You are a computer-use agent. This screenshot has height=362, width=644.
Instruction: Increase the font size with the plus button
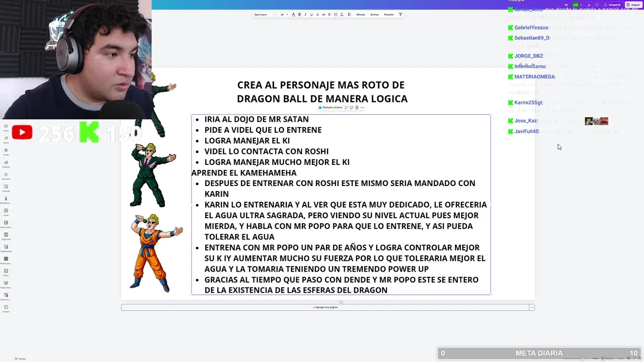point(287,15)
